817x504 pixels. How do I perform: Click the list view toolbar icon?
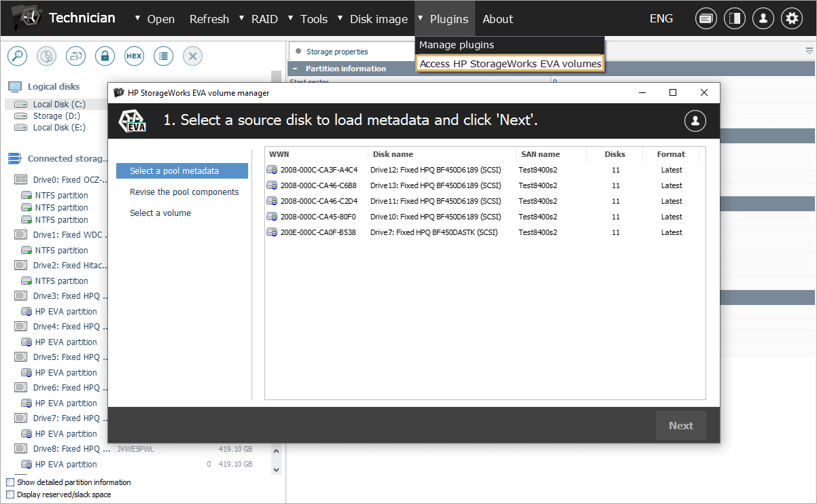163,56
